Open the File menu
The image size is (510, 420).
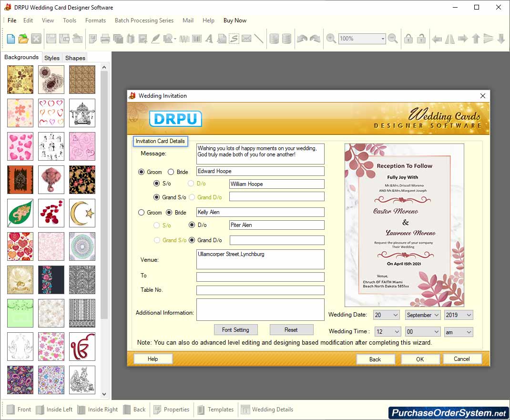click(12, 20)
